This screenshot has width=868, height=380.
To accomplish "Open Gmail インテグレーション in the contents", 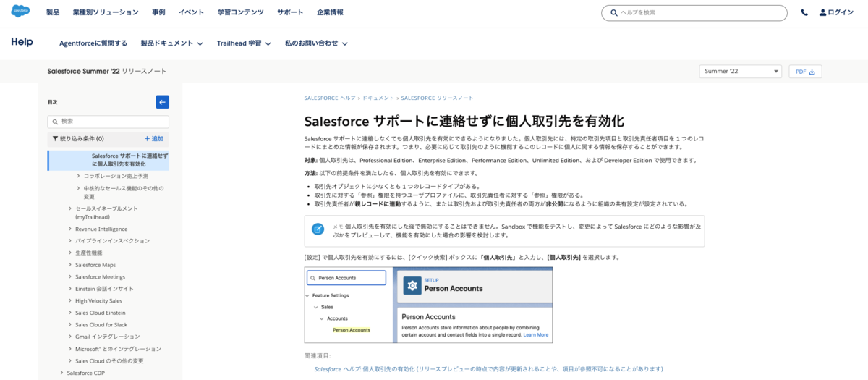I will pos(107,337).
